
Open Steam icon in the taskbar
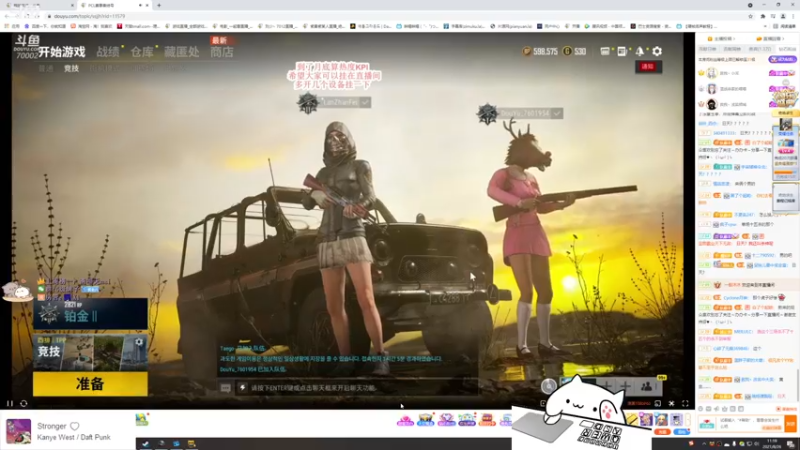pyautogui.click(x=145, y=444)
